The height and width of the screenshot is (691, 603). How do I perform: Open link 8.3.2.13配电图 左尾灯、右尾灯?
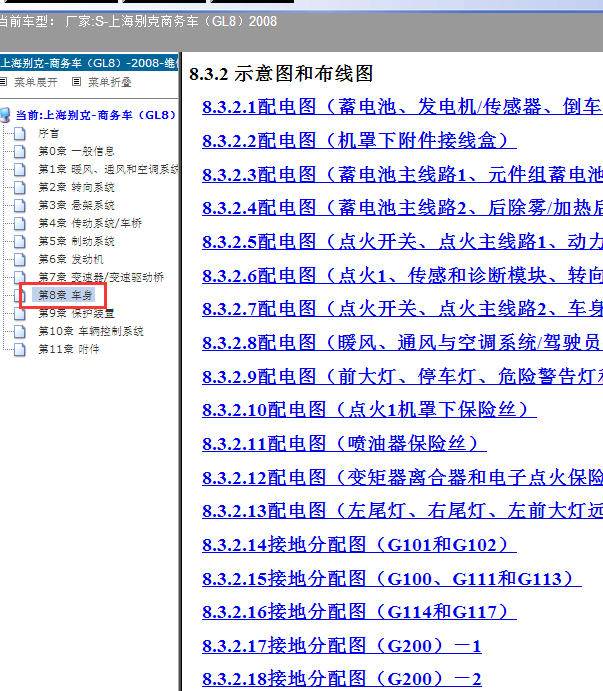[x=402, y=511]
